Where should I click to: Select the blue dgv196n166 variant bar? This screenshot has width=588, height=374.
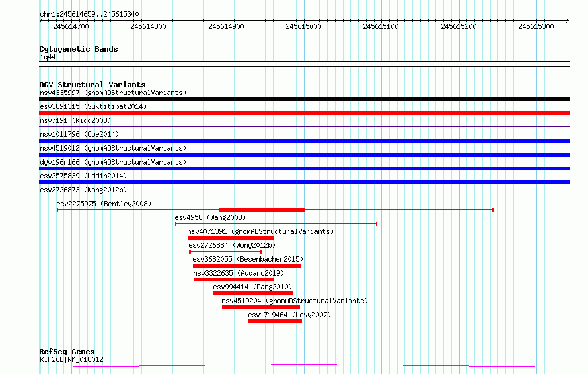coord(304,168)
